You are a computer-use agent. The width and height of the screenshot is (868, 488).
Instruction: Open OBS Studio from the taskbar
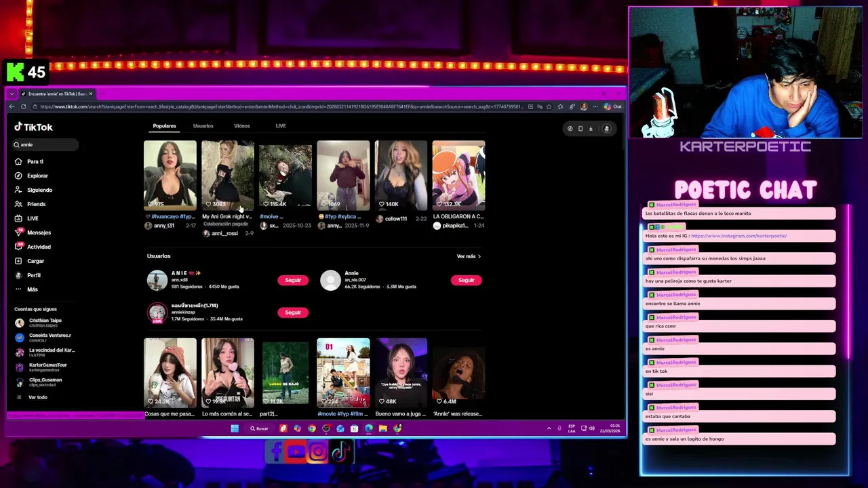pos(326,428)
